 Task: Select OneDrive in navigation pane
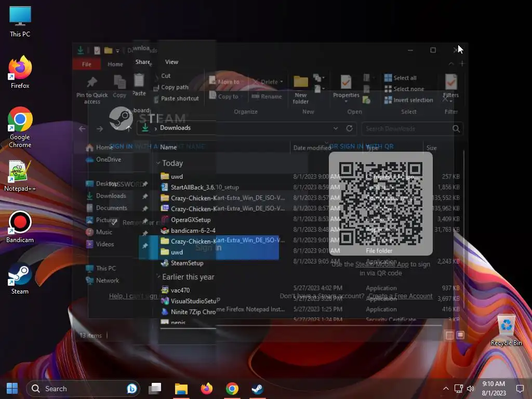pyautogui.click(x=104, y=159)
